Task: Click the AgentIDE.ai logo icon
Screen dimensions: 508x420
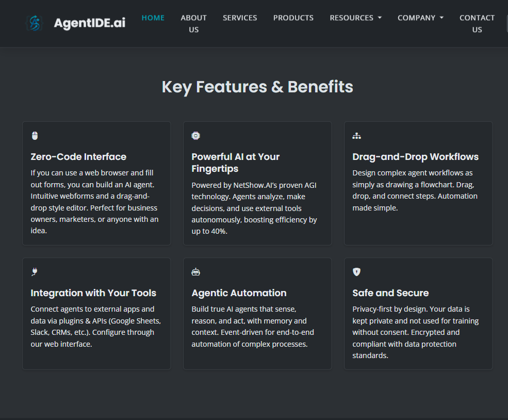Action: [34, 23]
